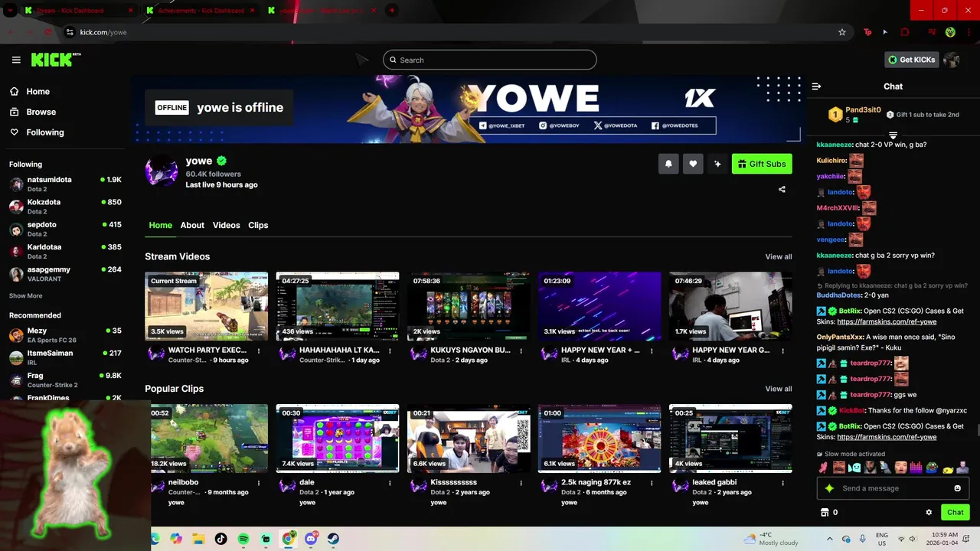Open the 04:27:25 stream video thumbnail
980x551 pixels.
tap(338, 306)
